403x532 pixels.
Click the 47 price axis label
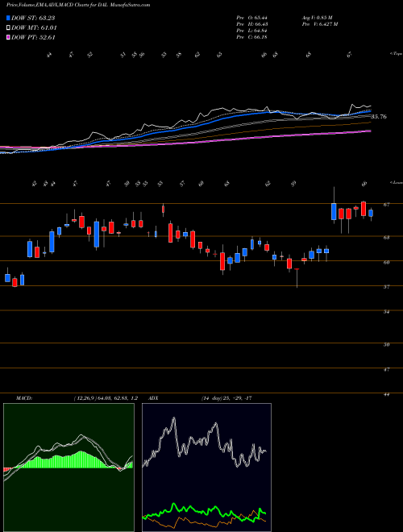(386, 369)
